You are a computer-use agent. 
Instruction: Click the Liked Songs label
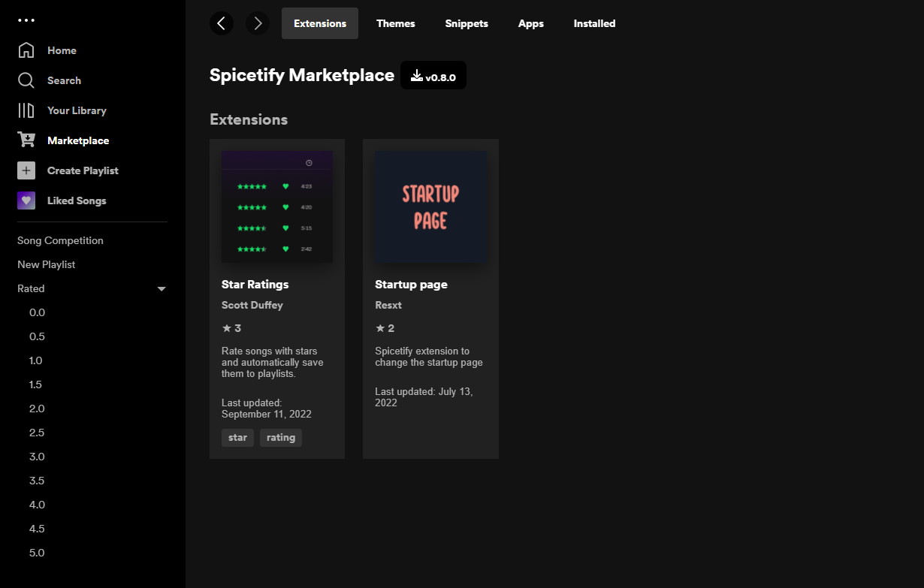pyautogui.click(x=77, y=201)
